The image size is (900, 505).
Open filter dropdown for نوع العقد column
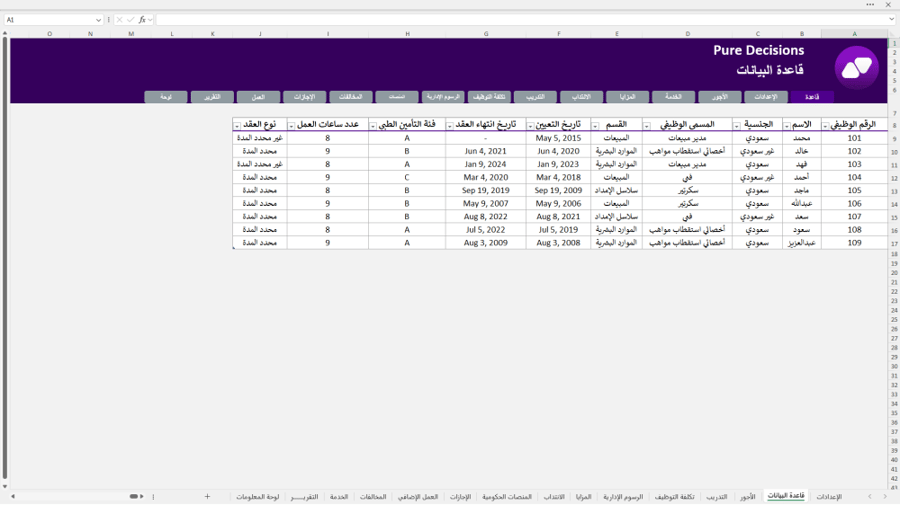pyautogui.click(x=236, y=126)
